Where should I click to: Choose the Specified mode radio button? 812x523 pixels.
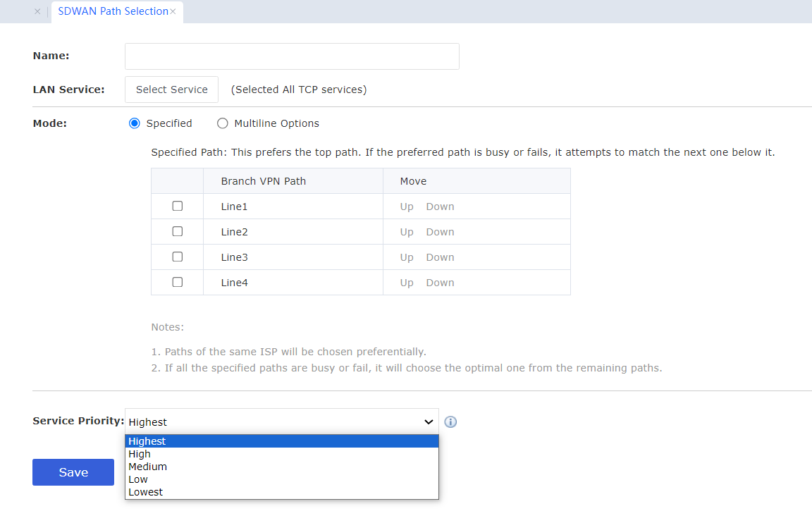(x=135, y=123)
